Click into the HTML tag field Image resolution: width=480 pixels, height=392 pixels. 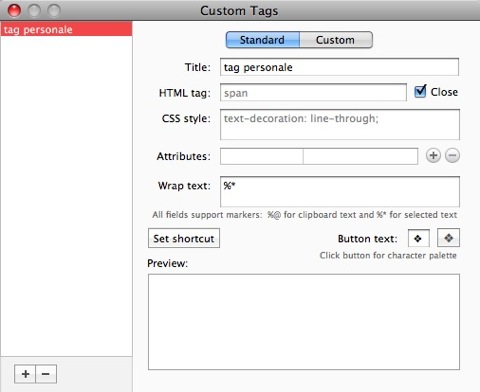[313, 92]
